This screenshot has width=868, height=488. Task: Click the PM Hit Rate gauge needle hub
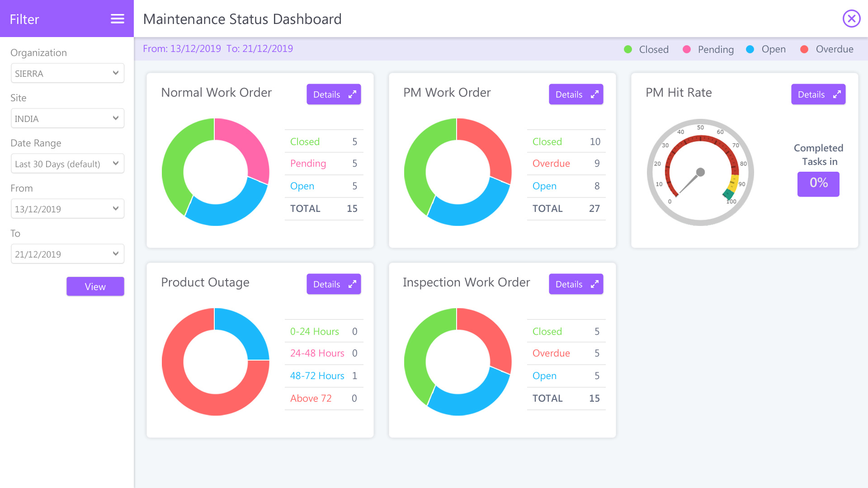700,172
